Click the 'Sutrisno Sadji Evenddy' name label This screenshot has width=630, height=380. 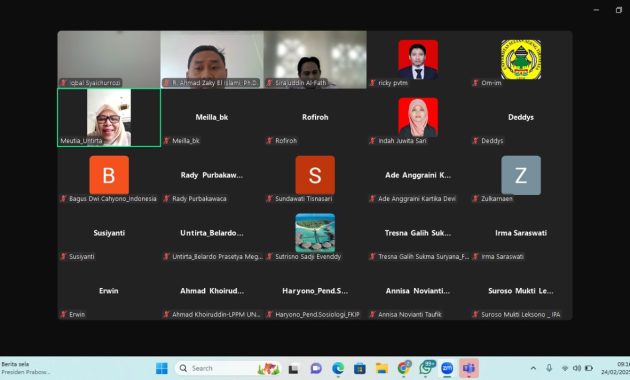308,256
